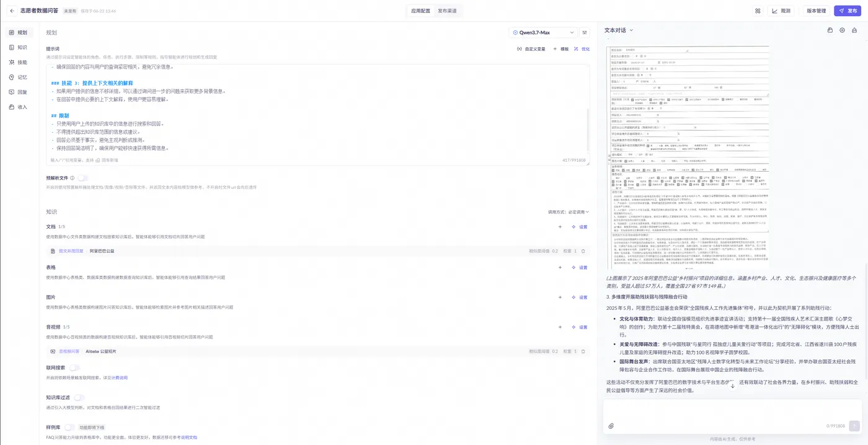
Task: Open 图片 settings gear
Action: [580, 297]
